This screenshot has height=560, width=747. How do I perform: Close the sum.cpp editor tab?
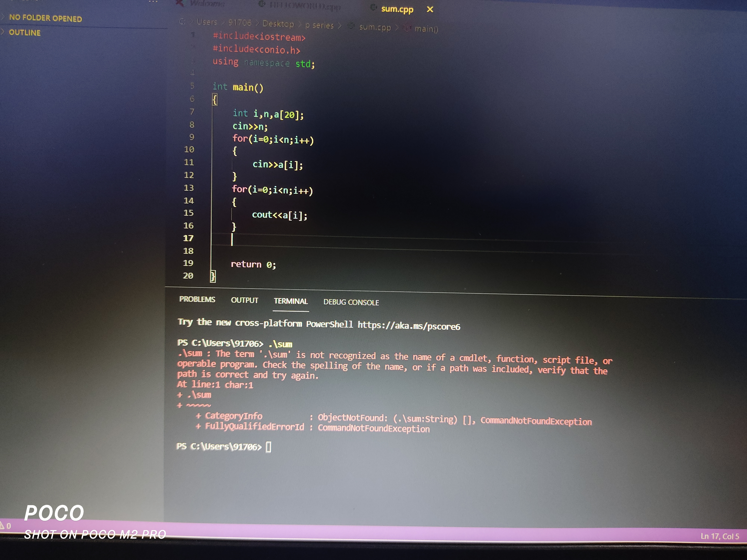point(430,10)
